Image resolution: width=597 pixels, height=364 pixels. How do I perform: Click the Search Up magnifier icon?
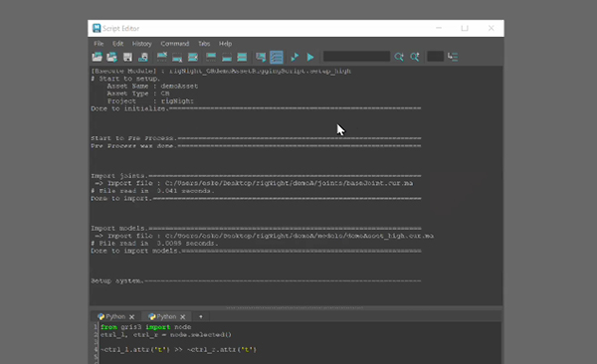coord(415,57)
